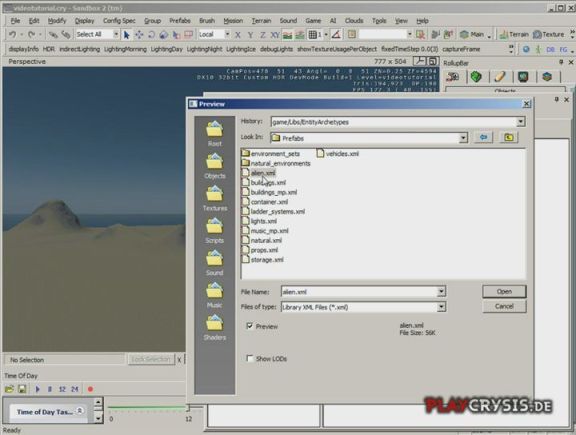The height and width of the screenshot is (435, 576).
Task: Open the Textures shortcut folder in sidebar
Action: 215,198
